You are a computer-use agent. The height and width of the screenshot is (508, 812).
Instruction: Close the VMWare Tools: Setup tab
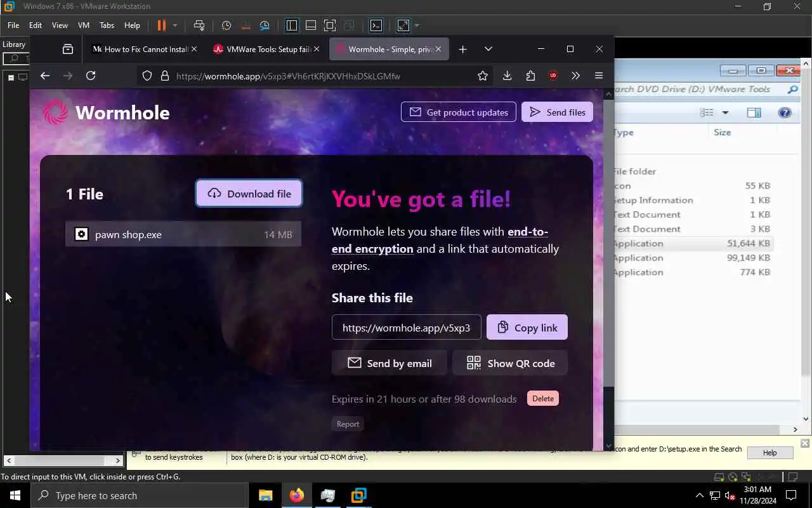pyautogui.click(x=316, y=49)
